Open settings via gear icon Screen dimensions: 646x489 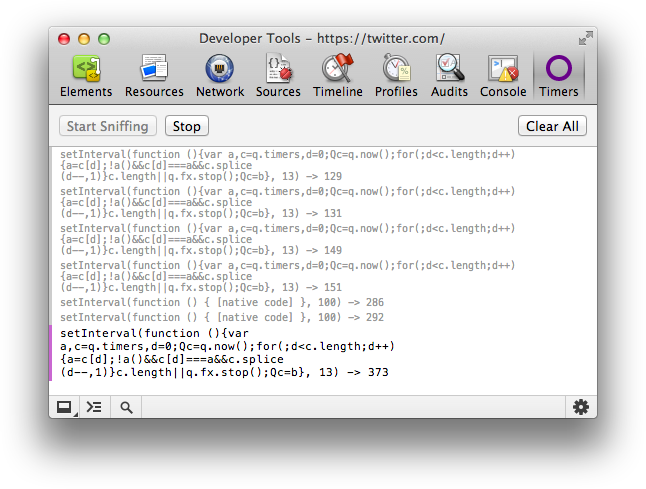pos(581,407)
